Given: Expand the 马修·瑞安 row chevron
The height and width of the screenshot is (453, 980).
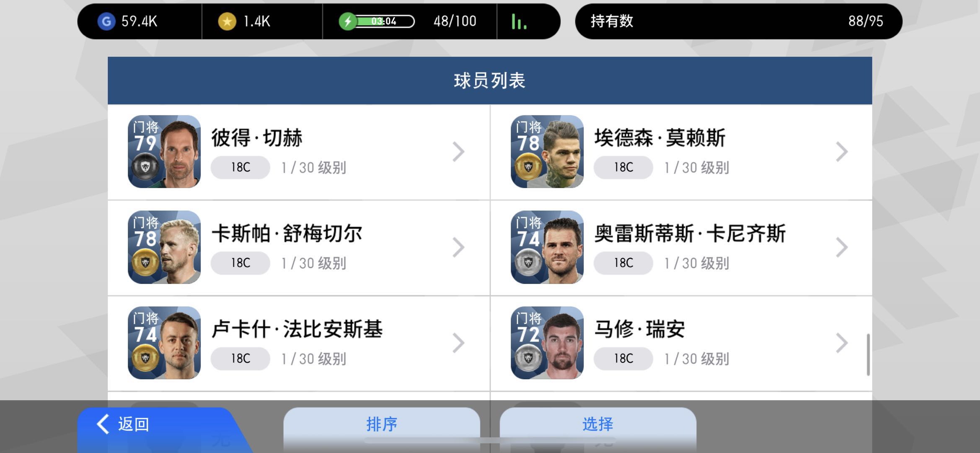Looking at the screenshot, I should pyautogui.click(x=842, y=343).
